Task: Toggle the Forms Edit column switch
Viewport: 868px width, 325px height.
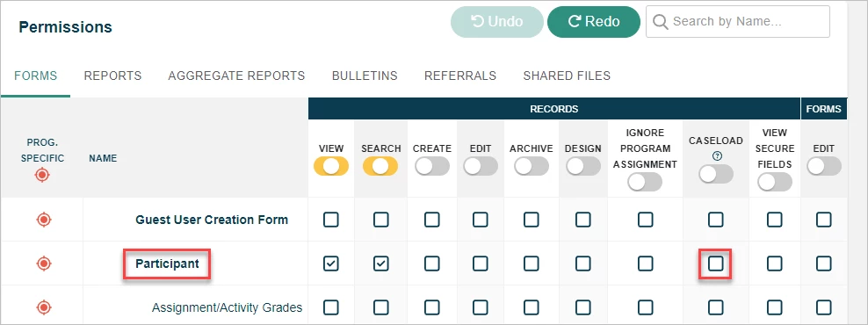Action: [824, 165]
